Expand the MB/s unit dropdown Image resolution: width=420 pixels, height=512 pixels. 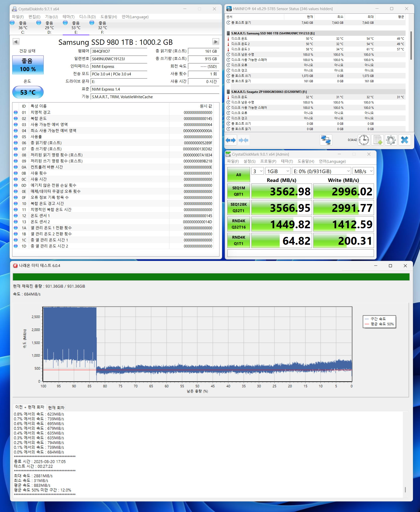coord(363,171)
